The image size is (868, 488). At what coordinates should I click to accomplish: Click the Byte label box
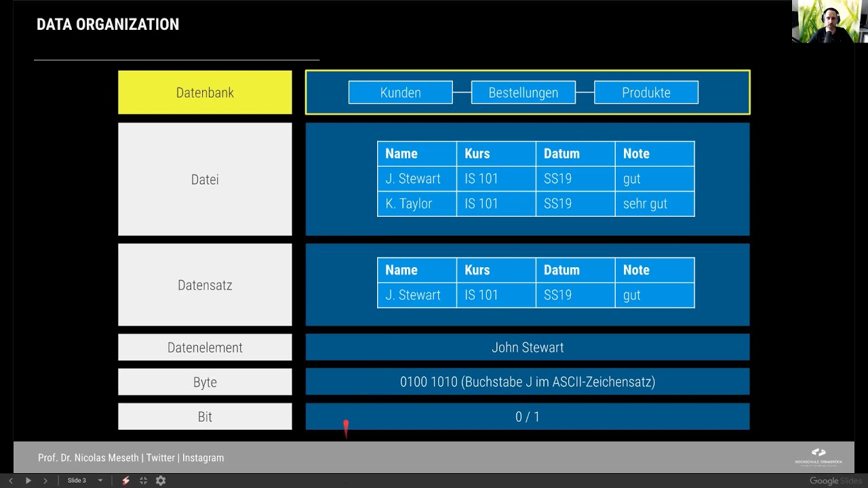pos(205,382)
